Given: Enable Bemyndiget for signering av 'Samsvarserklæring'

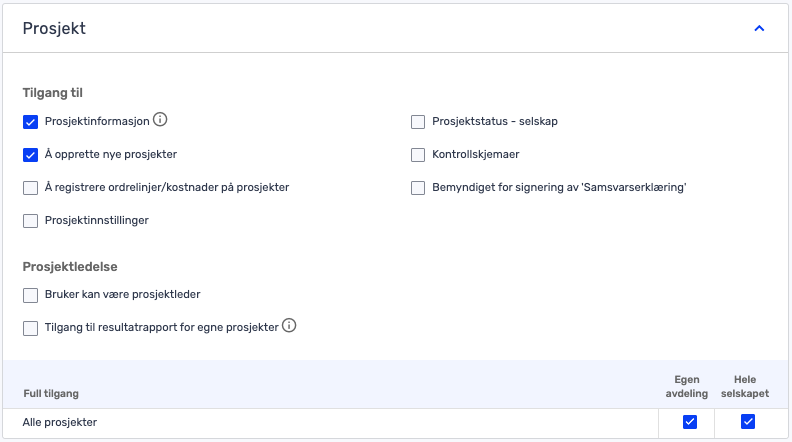Looking at the screenshot, I should point(418,188).
